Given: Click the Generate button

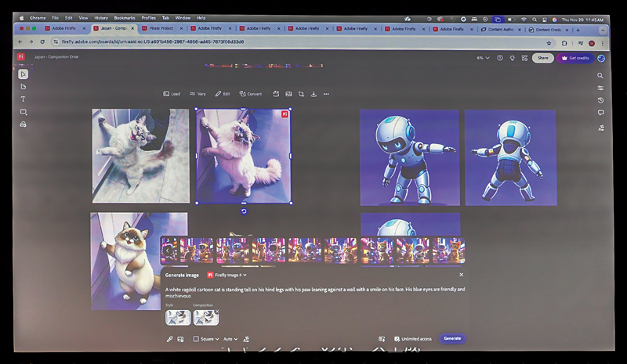Looking at the screenshot, I should coord(452,339).
